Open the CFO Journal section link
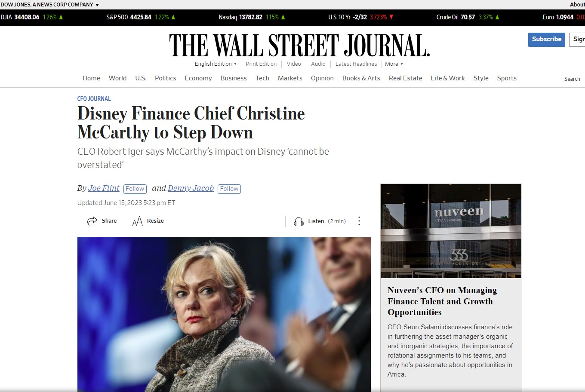The image size is (585, 392). pos(94,99)
